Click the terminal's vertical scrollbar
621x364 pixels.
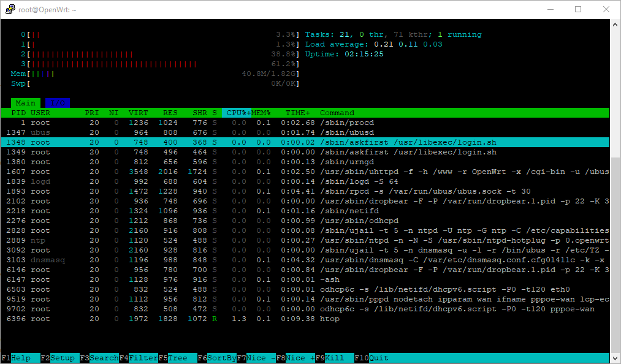(x=614, y=184)
